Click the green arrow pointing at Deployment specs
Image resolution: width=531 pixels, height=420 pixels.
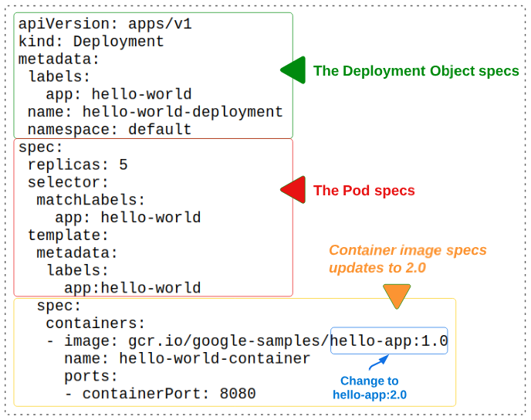(x=294, y=70)
